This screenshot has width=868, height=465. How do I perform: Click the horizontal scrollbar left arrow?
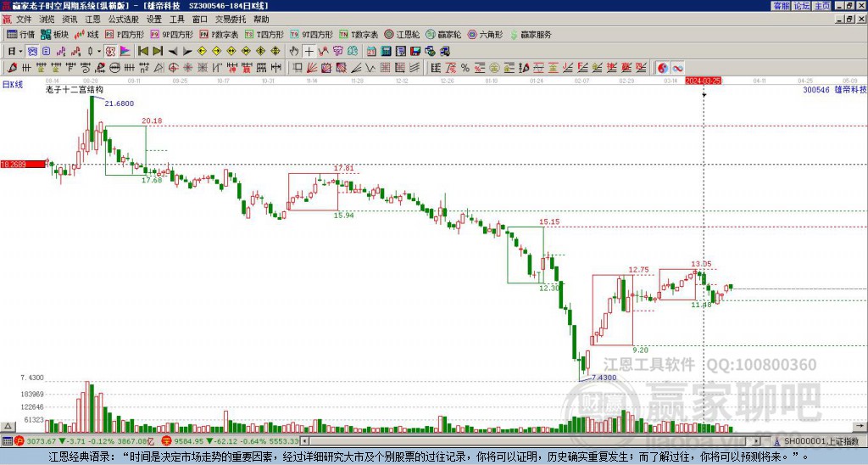pos(304,441)
